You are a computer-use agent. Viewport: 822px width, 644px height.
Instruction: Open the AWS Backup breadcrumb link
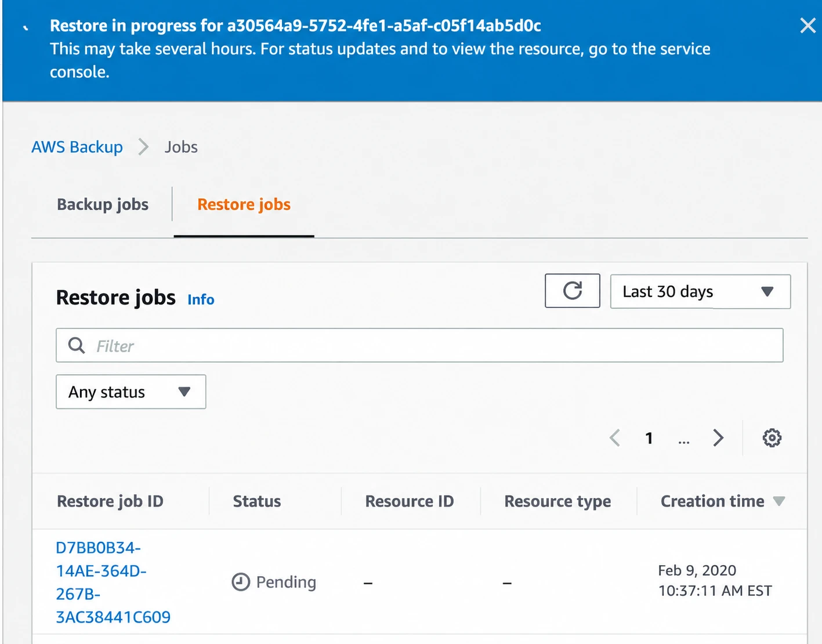click(77, 147)
